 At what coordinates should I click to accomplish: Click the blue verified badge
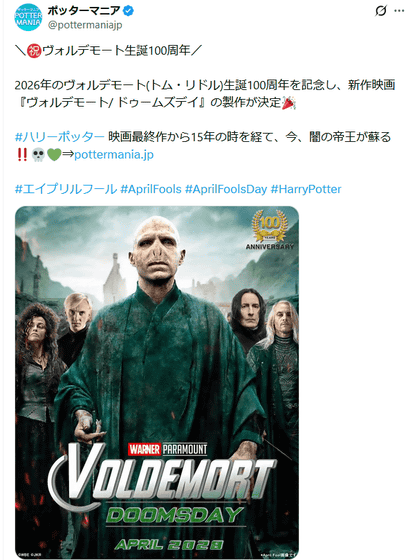pyautogui.click(x=129, y=11)
